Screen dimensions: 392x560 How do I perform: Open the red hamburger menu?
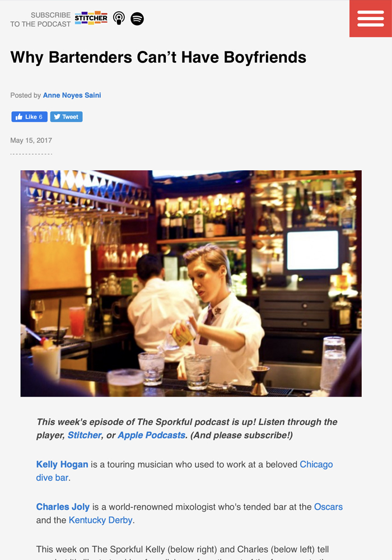pos(371,18)
